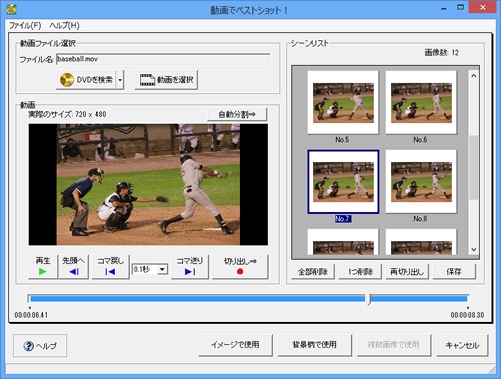Jump to start with 先頭へ

click(74, 266)
